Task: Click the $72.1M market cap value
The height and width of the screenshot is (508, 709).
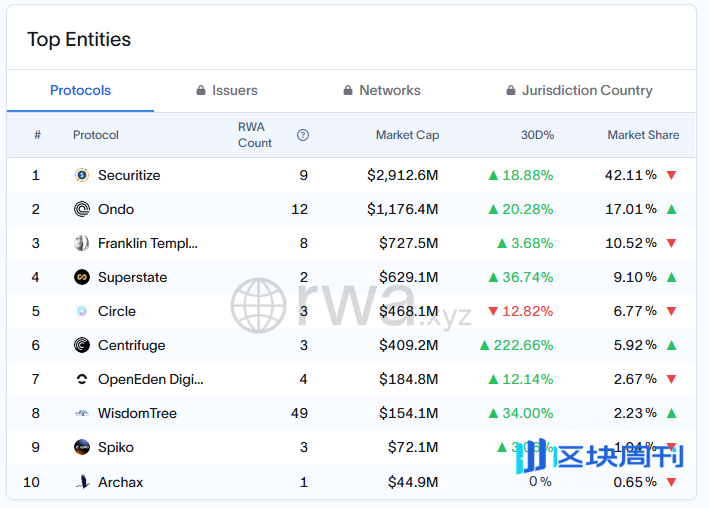Action: [413, 447]
